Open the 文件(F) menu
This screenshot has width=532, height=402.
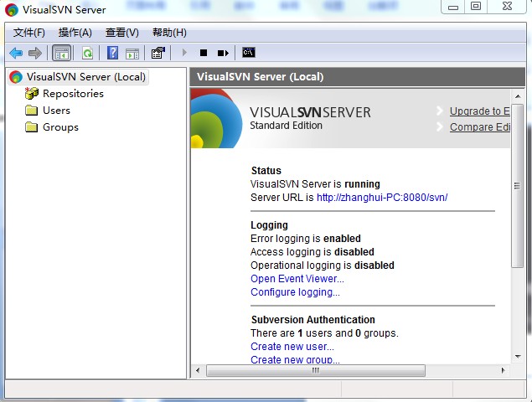click(x=28, y=33)
